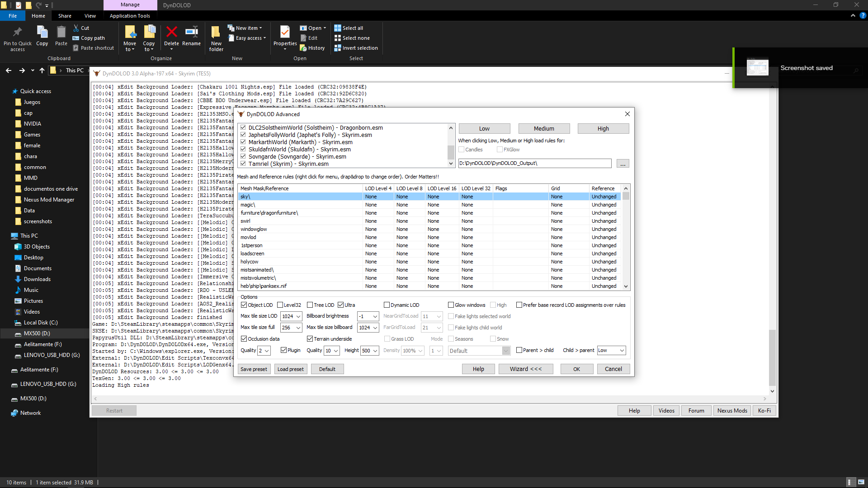Click the History icon in Open group

(x=303, y=48)
